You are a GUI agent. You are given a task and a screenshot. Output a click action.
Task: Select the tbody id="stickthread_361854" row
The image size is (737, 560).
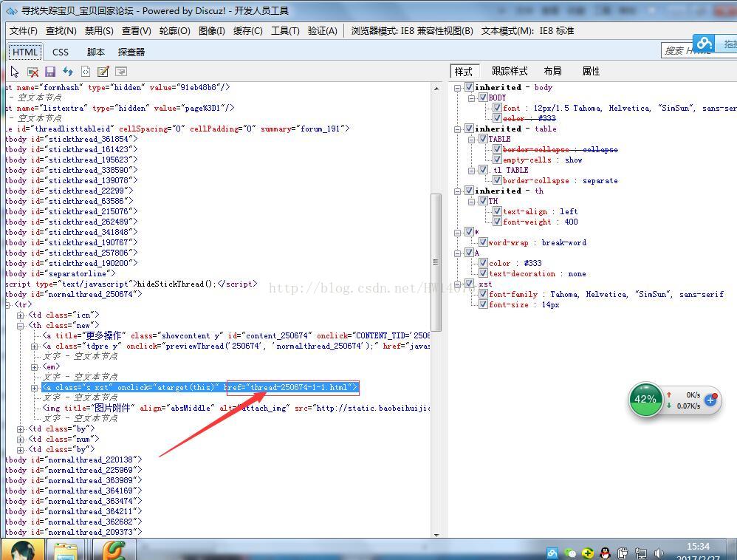pyautogui.click(x=71, y=139)
